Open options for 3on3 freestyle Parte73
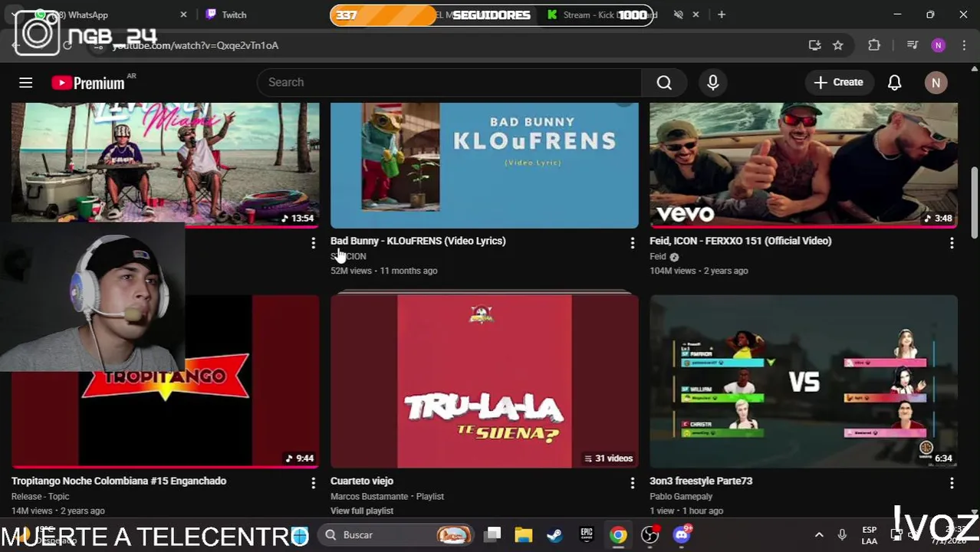Image resolution: width=980 pixels, height=552 pixels. pos(952,483)
